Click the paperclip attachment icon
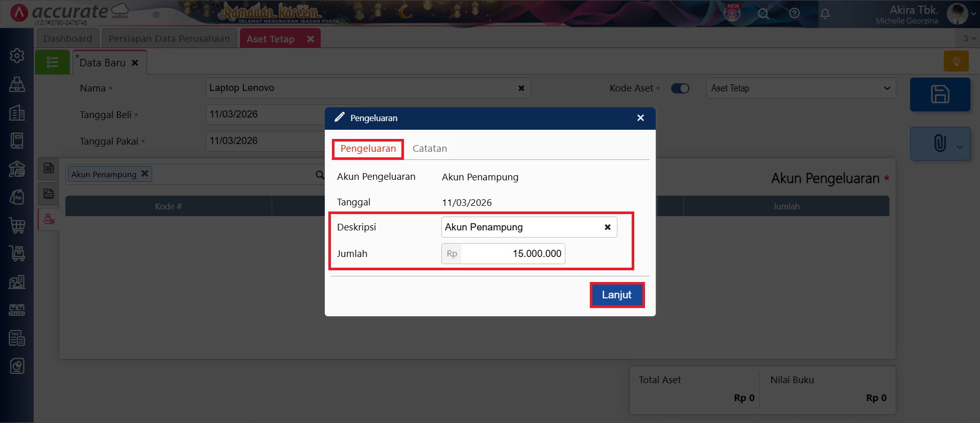The height and width of the screenshot is (423, 980). (x=939, y=143)
